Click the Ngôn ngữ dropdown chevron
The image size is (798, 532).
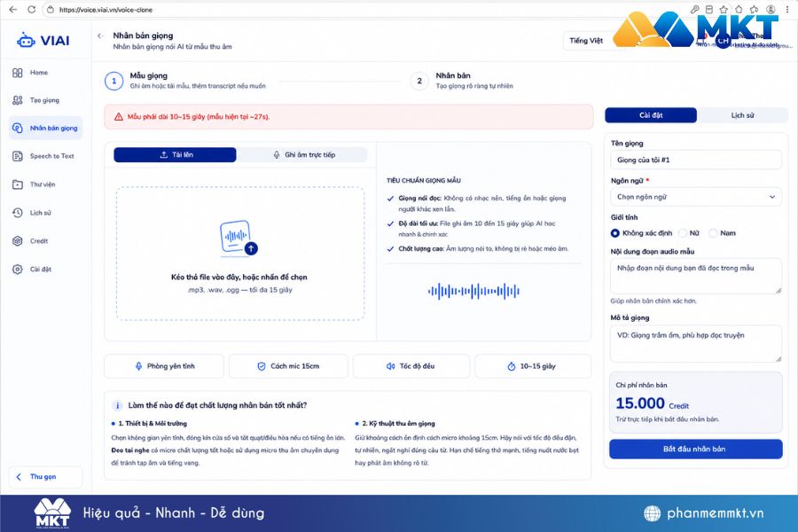coord(772,197)
